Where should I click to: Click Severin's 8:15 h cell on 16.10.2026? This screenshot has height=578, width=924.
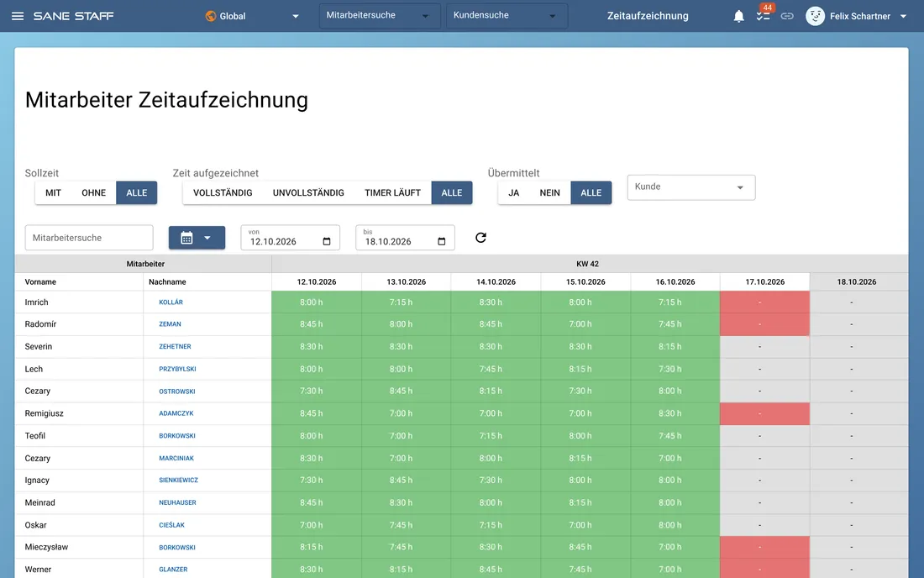675,346
